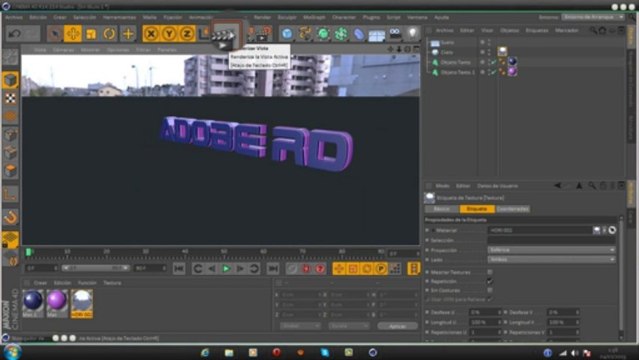This screenshot has width=639, height=360.
Task: Open the Proyección dropdown
Action: pyautogui.click(x=551, y=250)
